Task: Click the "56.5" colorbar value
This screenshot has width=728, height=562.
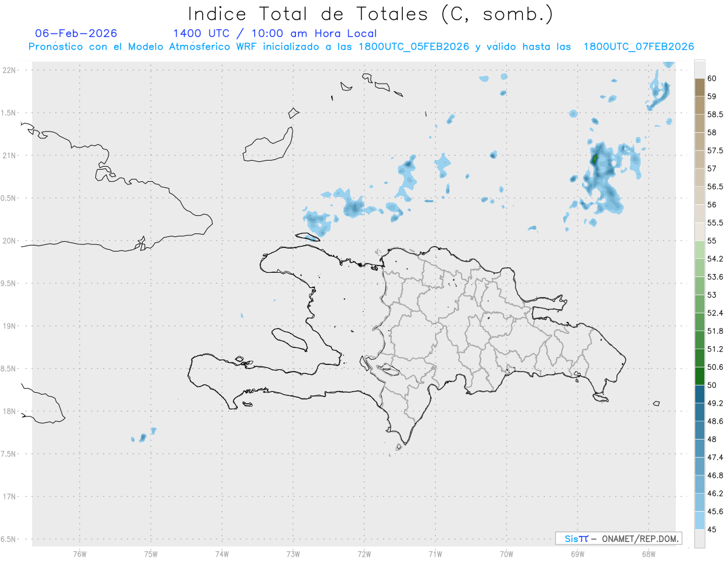Action: pyautogui.click(x=715, y=187)
